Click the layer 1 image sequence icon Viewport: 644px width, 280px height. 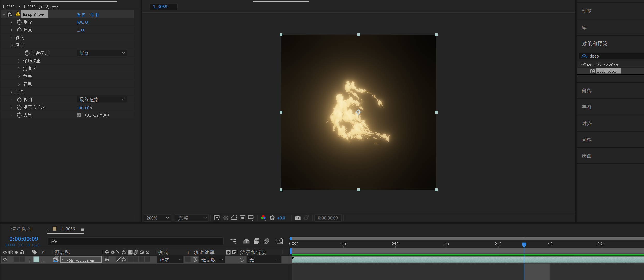tap(56, 260)
